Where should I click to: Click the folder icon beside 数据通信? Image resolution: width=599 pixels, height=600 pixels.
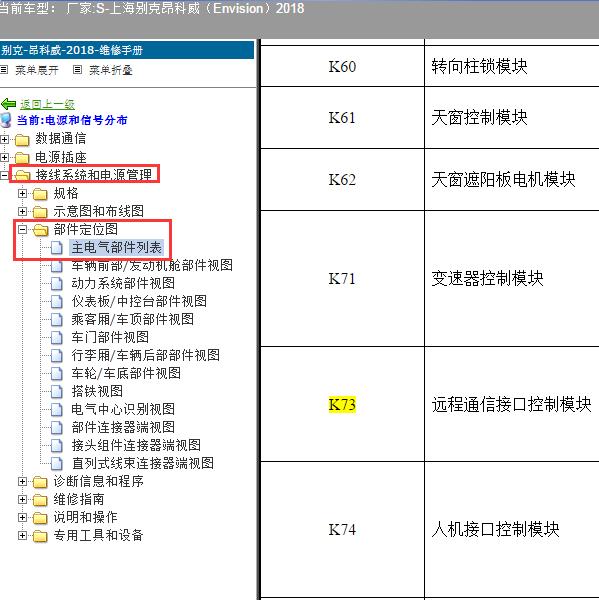(22, 140)
